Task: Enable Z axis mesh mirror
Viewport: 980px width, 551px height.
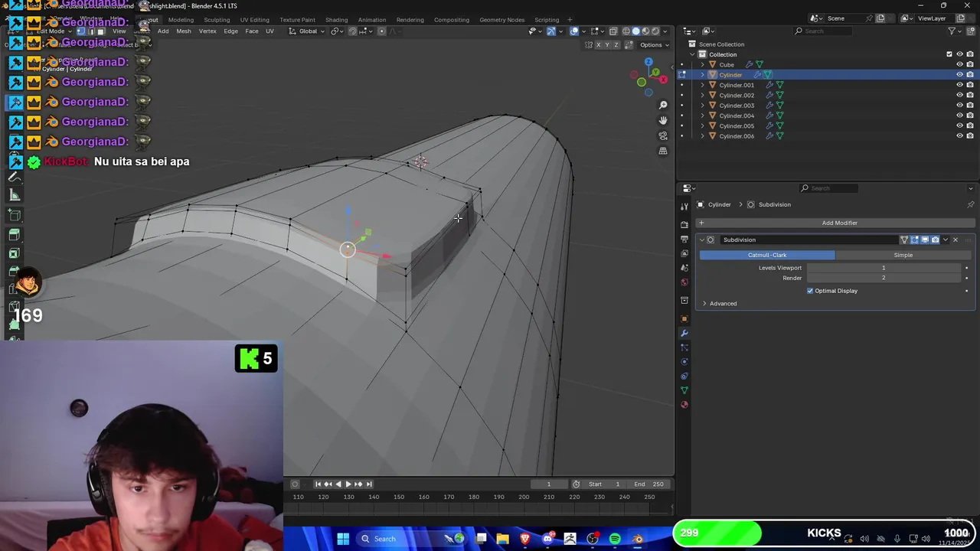Action: [616, 45]
